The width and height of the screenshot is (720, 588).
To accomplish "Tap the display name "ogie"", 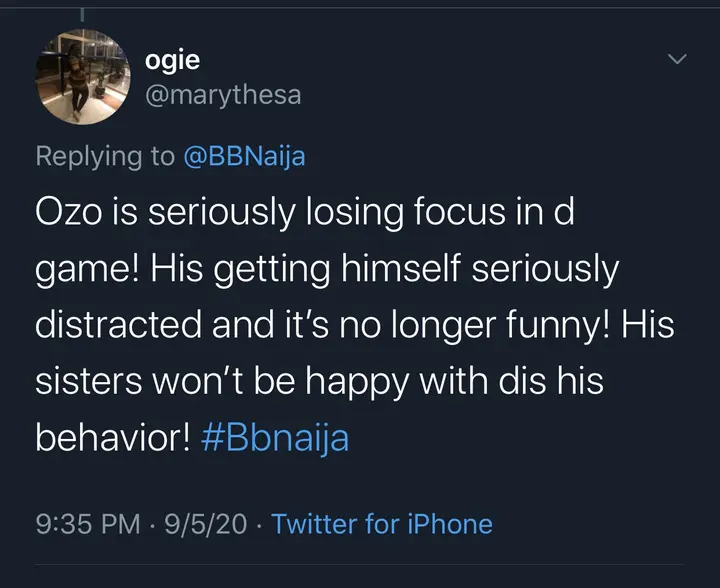I will tap(172, 60).
